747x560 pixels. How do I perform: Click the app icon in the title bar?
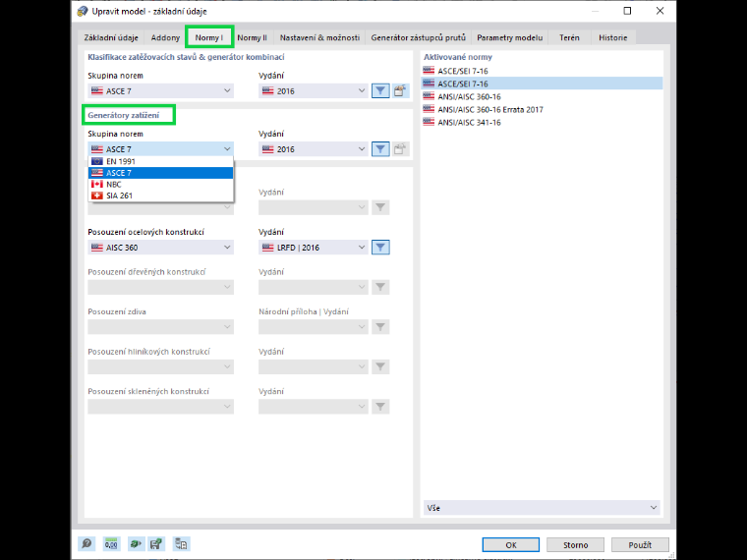[82, 11]
